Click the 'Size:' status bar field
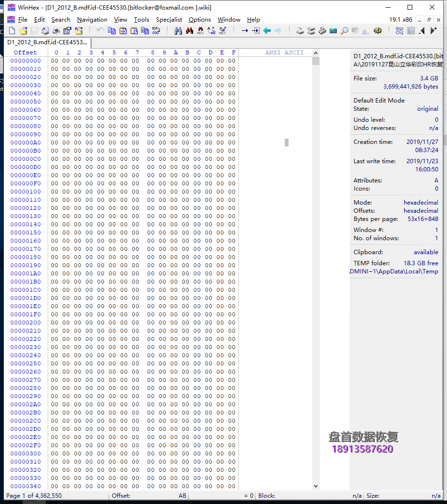Screen dimensions: 447x504 coord(404,496)
